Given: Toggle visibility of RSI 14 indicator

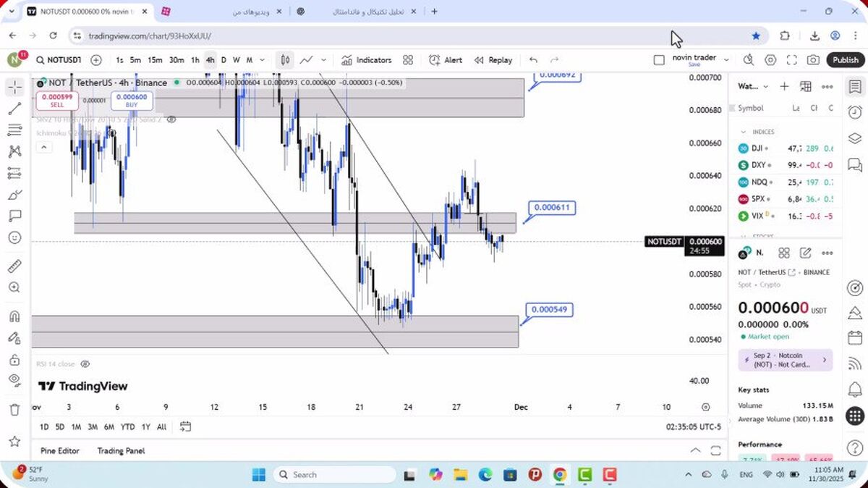Looking at the screenshot, I should [x=85, y=364].
